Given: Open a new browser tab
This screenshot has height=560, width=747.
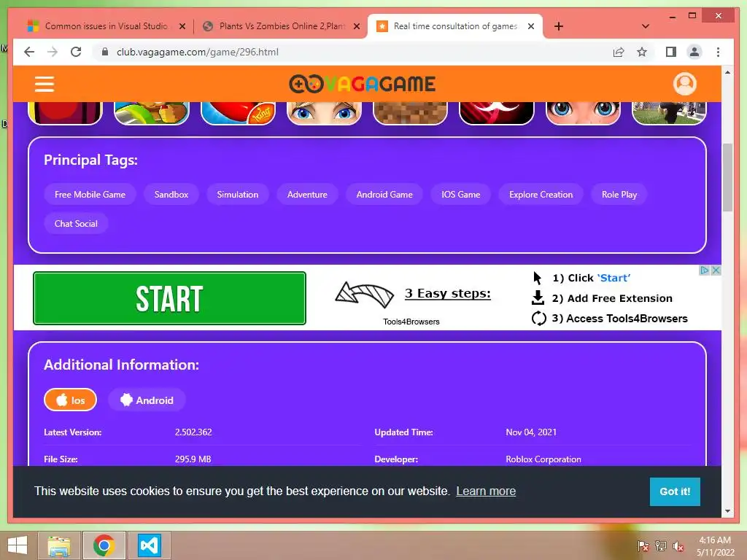Looking at the screenshot, I should coord(559,26).
